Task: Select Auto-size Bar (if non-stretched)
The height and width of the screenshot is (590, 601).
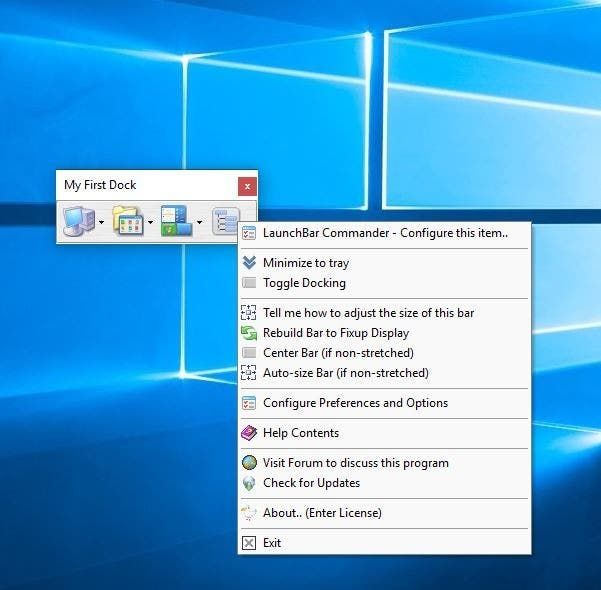Action: tap(384, 373)
